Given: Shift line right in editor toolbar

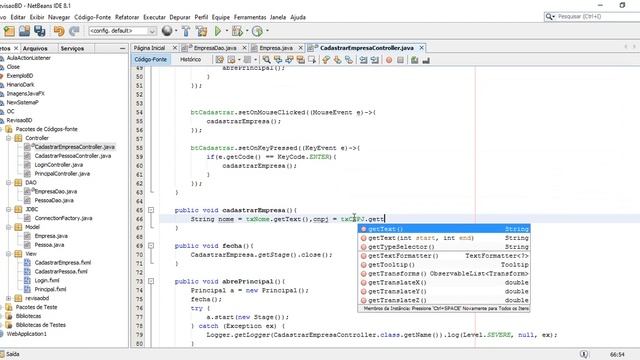Looking at the screenshot, I should pyautogui.click(x=374, y=60).
